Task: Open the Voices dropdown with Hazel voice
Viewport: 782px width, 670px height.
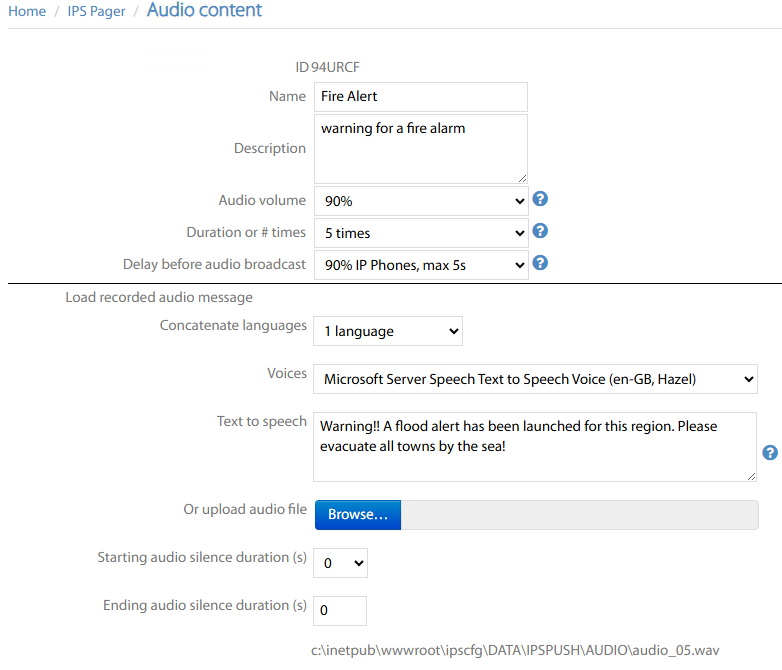Action: tap(535, 379)
